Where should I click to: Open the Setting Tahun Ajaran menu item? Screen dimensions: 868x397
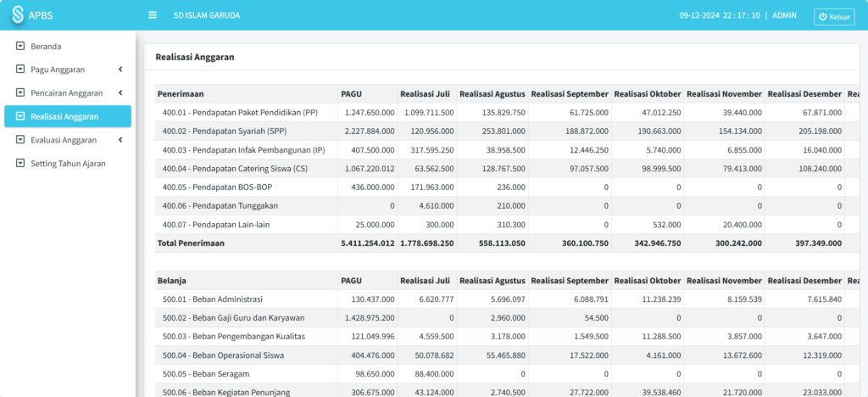(x=68, y=164)
